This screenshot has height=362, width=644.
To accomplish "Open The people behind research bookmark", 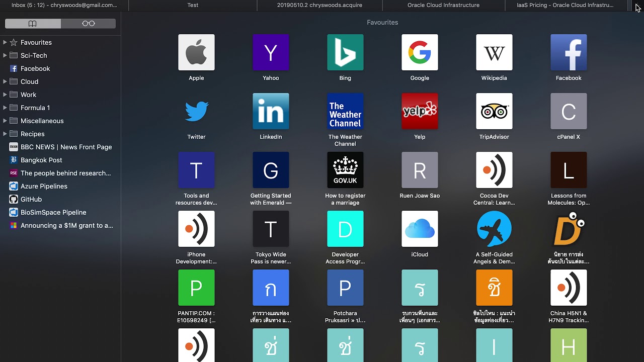I will click(60, 173).
